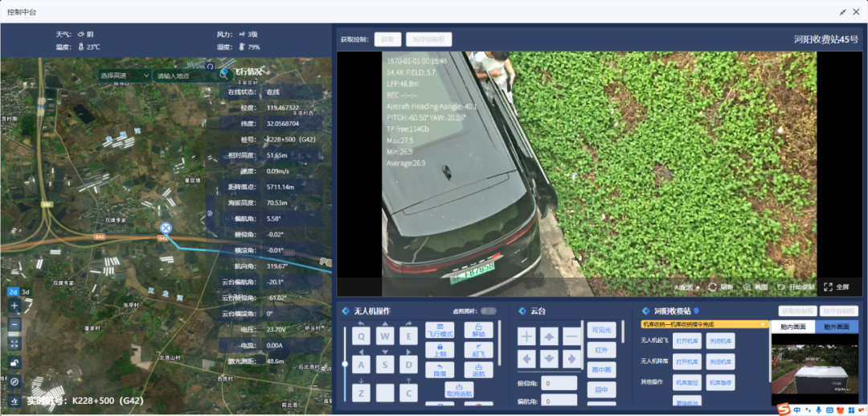This screenshot has height=416, width=868.
Task: Click the W forward key
Action: click(x=385, y=336)
